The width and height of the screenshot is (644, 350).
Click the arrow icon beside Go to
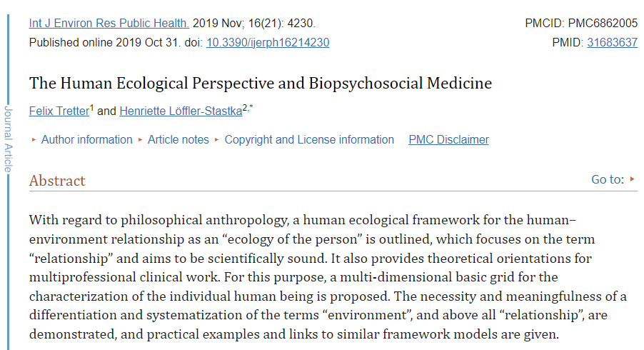[633, 179]
